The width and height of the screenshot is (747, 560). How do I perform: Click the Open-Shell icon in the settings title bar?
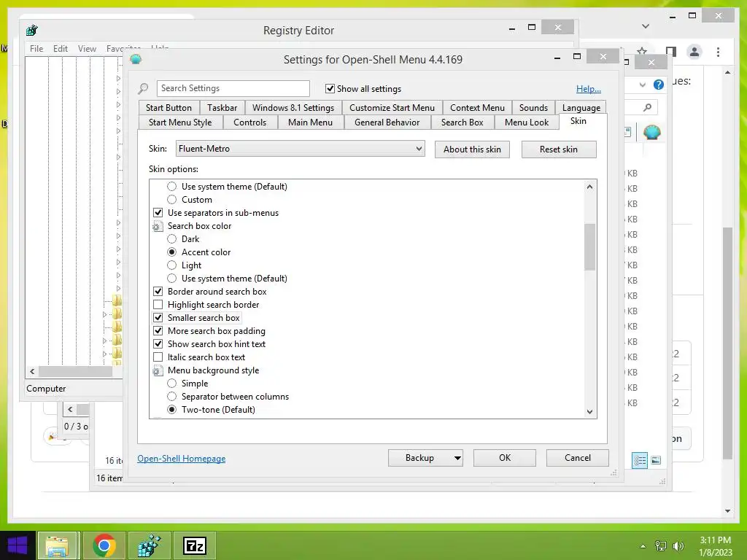pos(136,60)
